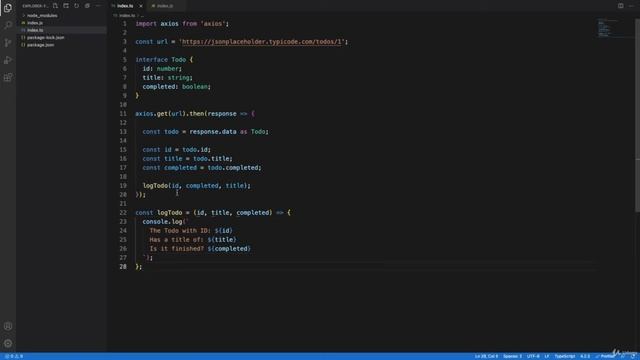The height and width of the screenshot is (360, 640).
Task: Open index.js in the Explorer tree
Action: (61, 23)
